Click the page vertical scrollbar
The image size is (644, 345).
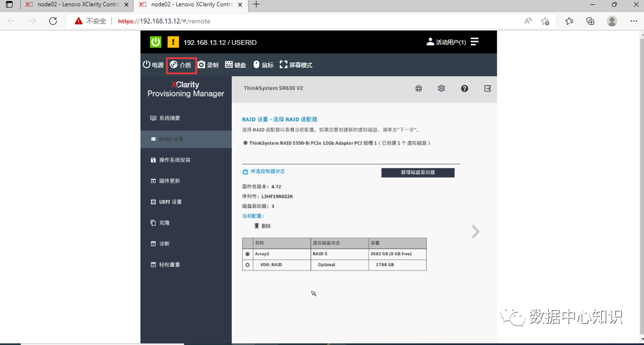click(x=641, y=187)
